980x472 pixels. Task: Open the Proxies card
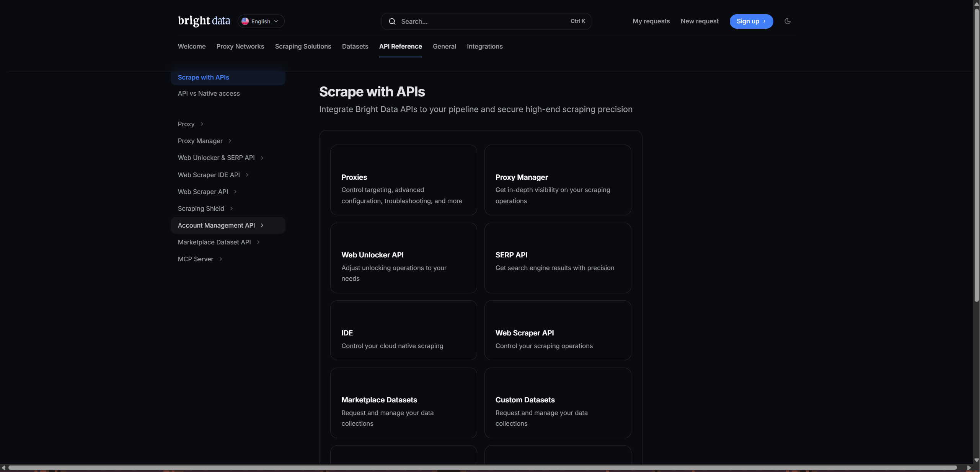coord(403,180)
